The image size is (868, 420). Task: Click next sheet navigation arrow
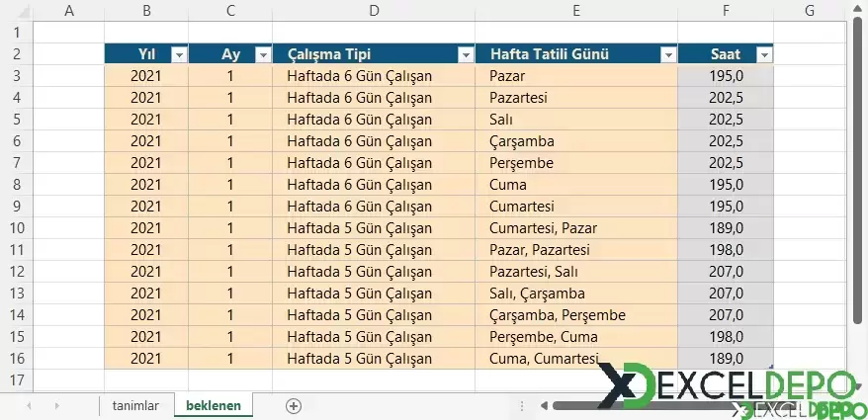(56, 406)
